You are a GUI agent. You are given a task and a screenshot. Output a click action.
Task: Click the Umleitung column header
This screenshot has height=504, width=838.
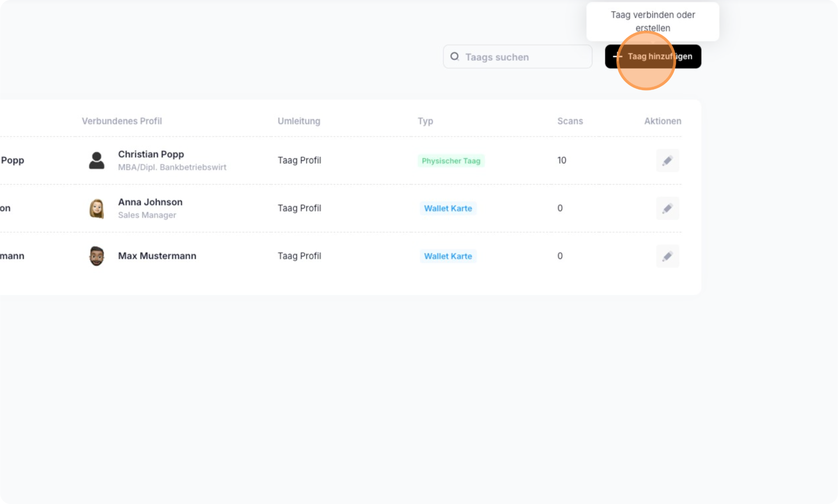299,121
